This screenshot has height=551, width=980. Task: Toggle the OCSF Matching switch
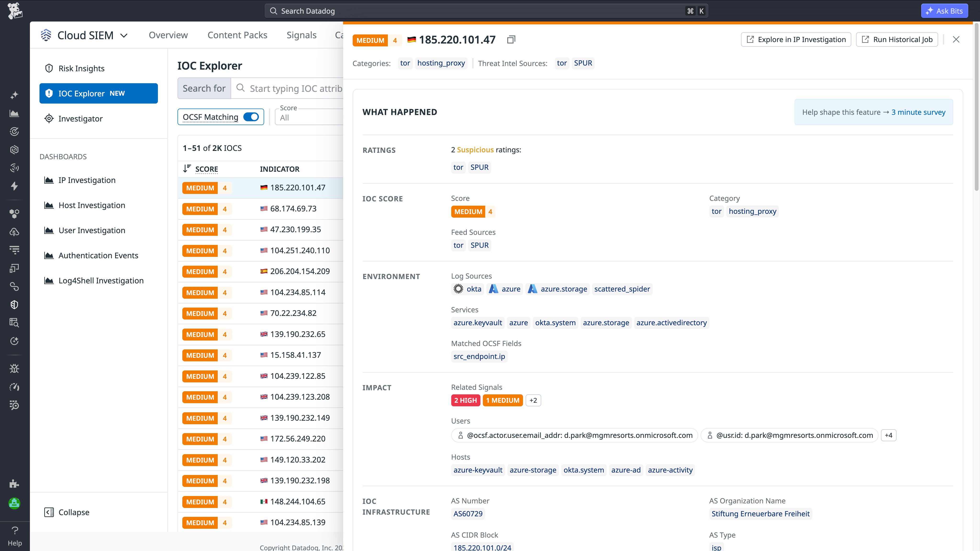coord(251,117)
